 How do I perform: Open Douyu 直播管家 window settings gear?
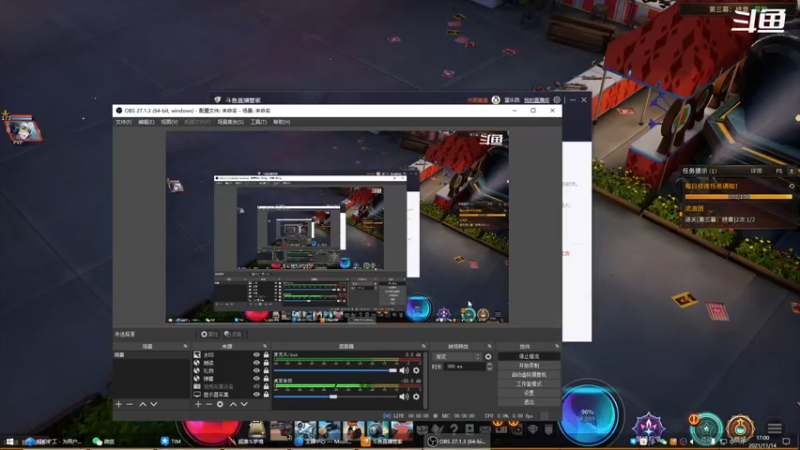tap(557, 100)
